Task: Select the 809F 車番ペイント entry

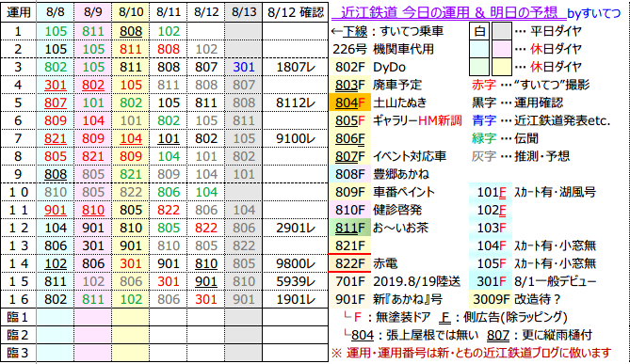Action: point(383,192)
